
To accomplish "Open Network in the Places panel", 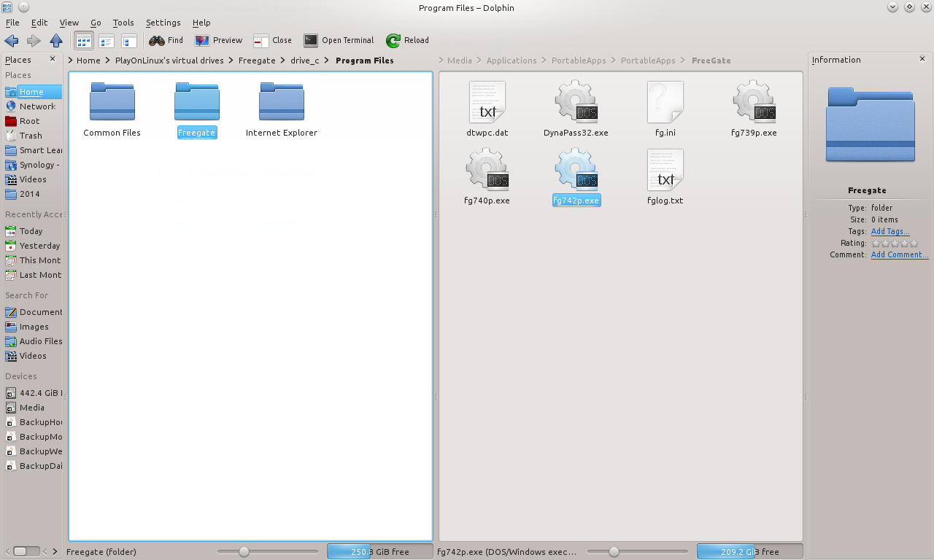I will pyautogui.click(x=32, y=106).
